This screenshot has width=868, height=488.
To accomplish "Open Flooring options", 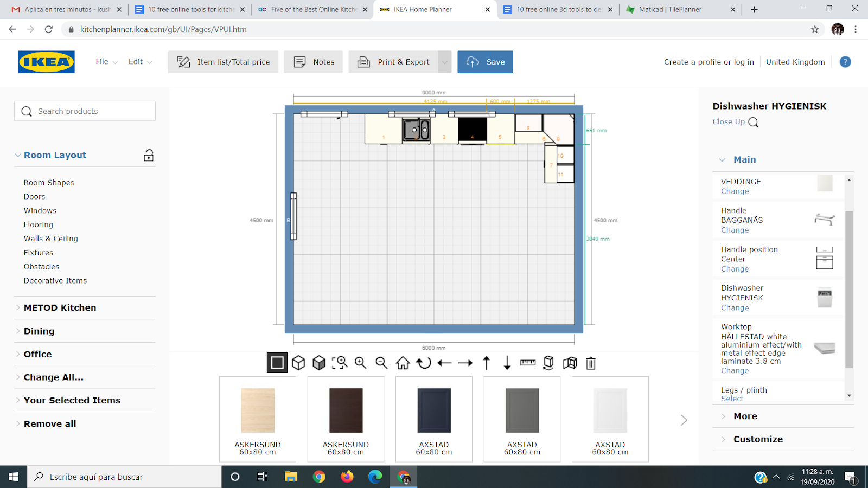I will pyautogui.click(x=39, y=224).
